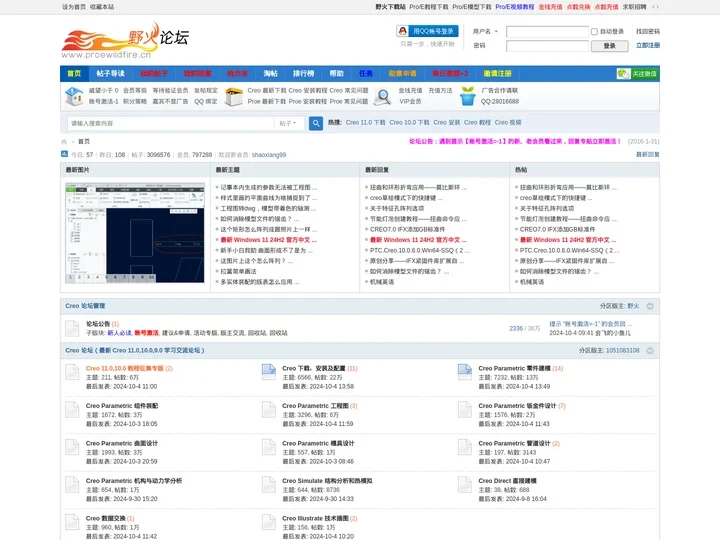Click the house icon beside 威望小于 0

tap(74, 96)
